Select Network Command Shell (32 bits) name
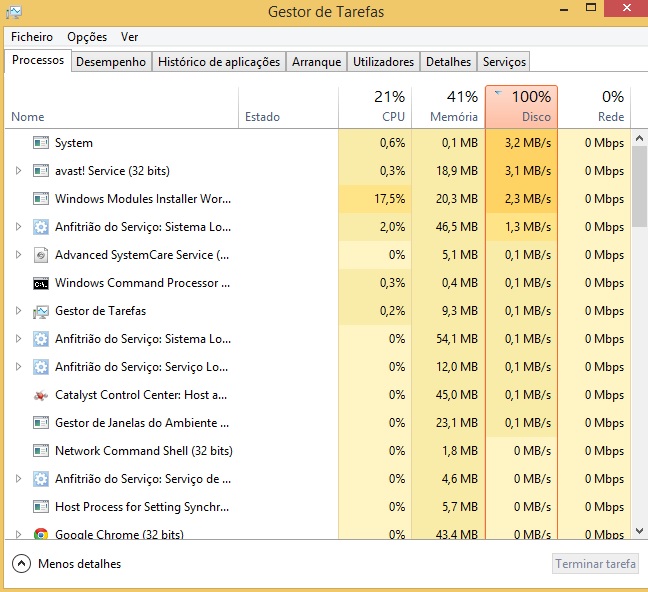The height and width of the screenshot is (592, 648). pos(144,451)
